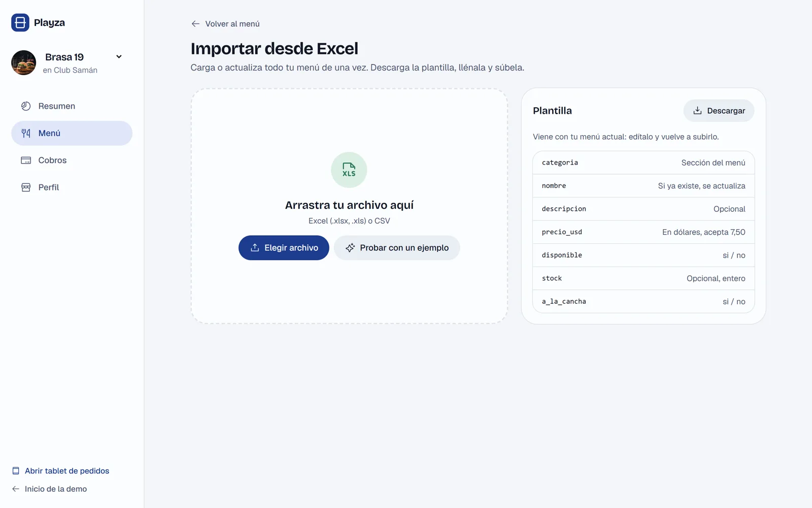Viewport: 812px width, 508px height.
Task: Click the Plantilla panel title
Action: [x=552, y=111]
